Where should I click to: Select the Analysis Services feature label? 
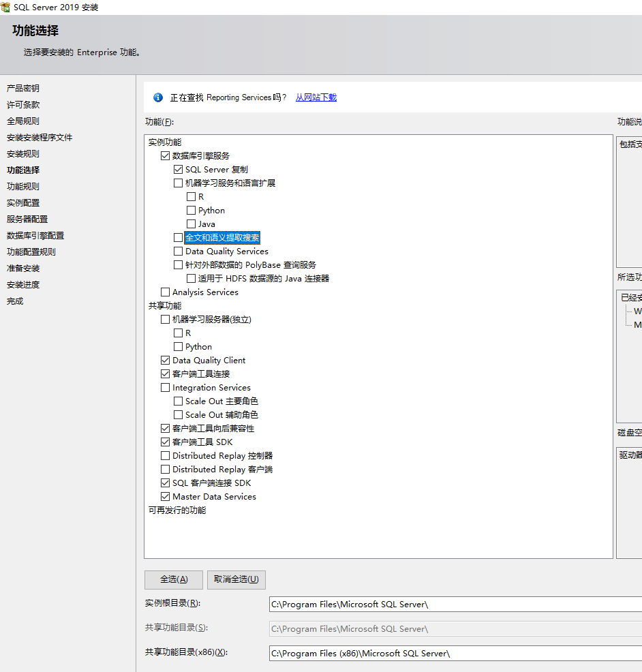pyautogui.click(x=205, y=292)
